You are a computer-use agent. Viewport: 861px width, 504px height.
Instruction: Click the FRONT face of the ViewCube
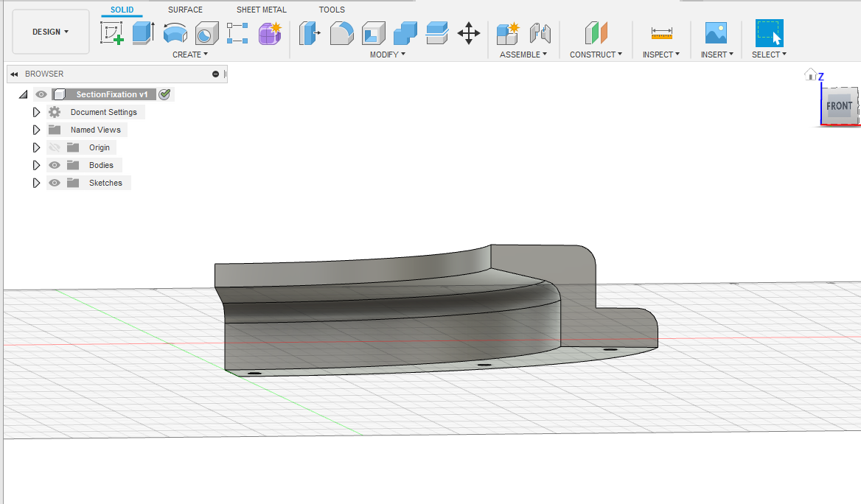[x=838, y=106]
